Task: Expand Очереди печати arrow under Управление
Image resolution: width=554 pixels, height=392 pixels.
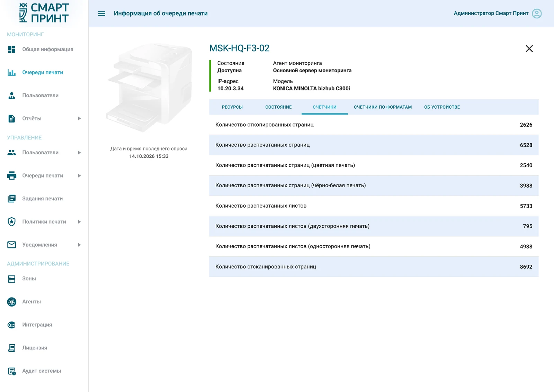Action: click(x=79, y=176)
